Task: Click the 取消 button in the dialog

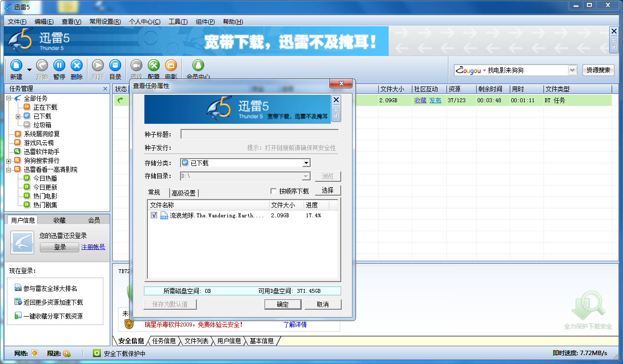Action: click(x=323, y=304)
